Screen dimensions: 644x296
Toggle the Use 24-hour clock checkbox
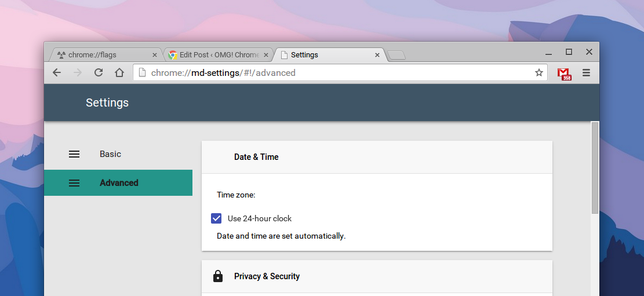216,218
